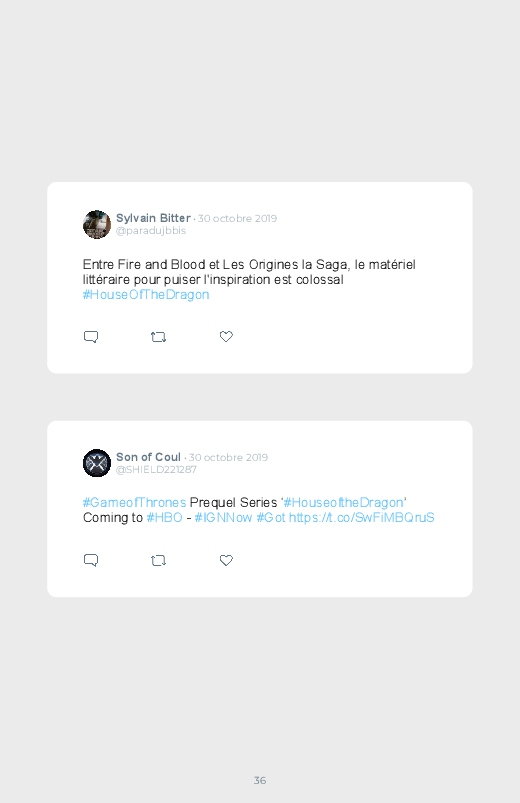
Task: Follow the #HouseoftheDragon hashtag in second tweet
Action: [343, 502]
